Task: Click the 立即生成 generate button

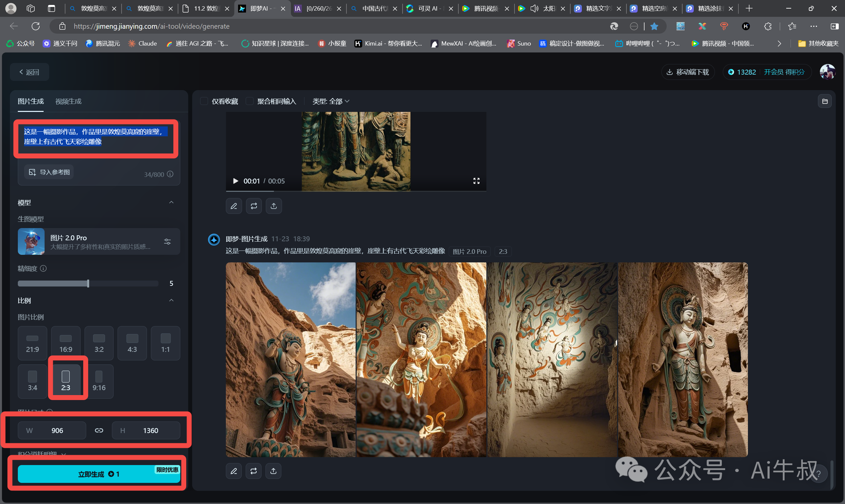Action: click(x=98, y=474)
